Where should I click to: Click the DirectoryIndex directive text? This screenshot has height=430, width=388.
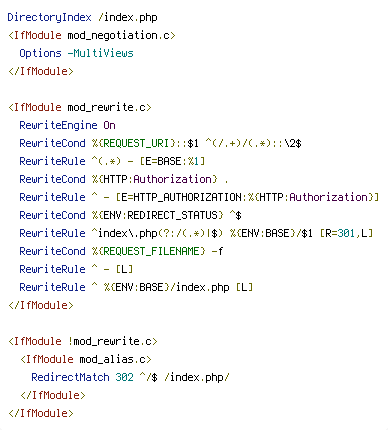click(x=49, y=17)
